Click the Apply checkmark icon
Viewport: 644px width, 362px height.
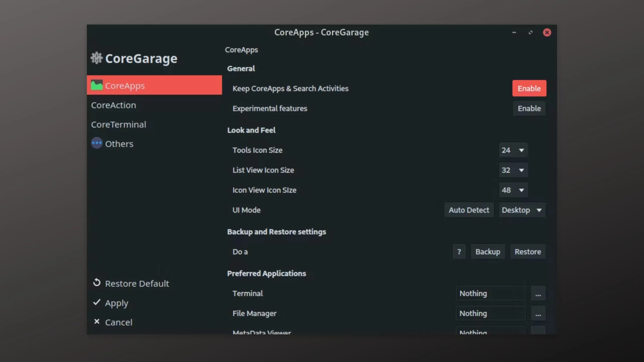click(97, 302)
